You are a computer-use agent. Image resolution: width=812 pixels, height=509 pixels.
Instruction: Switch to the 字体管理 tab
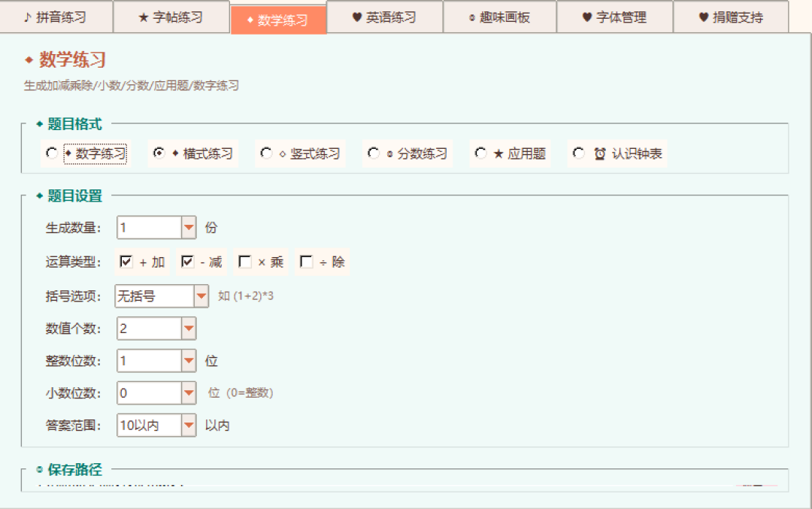pos(615,17)
